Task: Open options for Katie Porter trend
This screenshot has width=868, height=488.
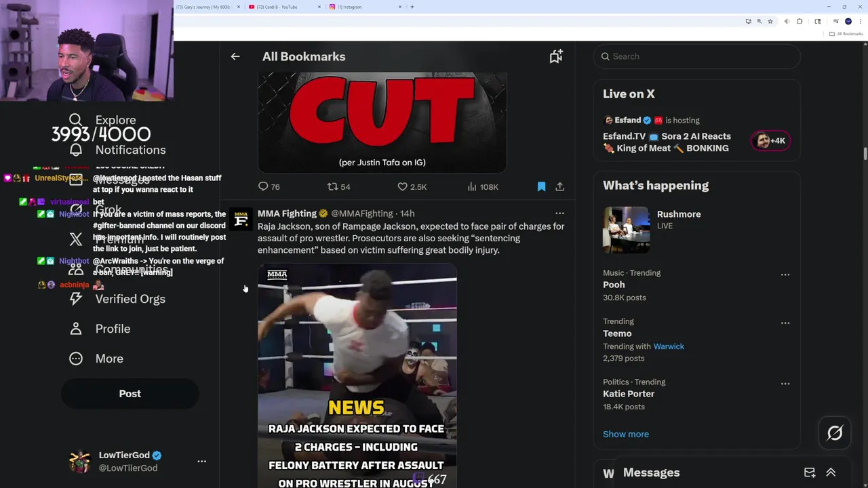Action: point(785,384)
